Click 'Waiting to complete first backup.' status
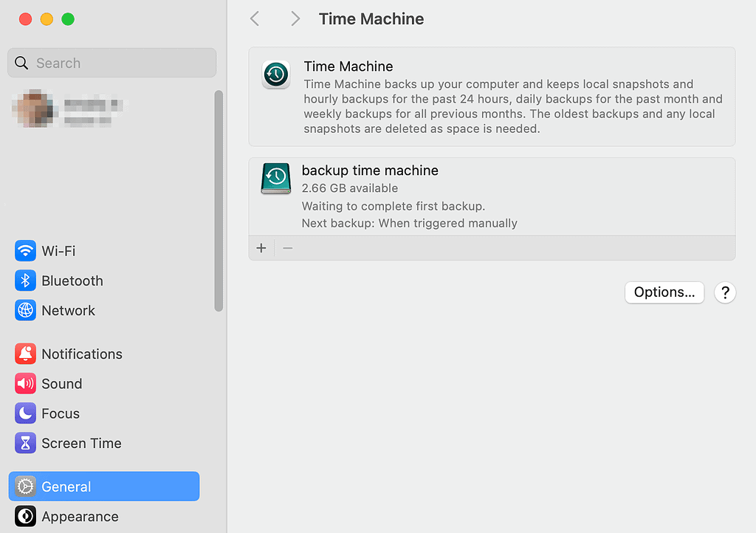 [x=394, y=206]
